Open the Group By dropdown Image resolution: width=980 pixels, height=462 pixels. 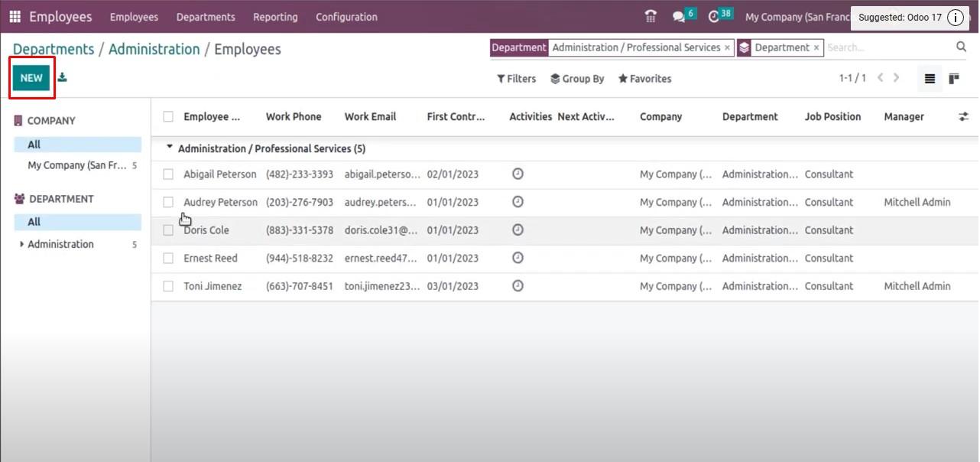577,79
